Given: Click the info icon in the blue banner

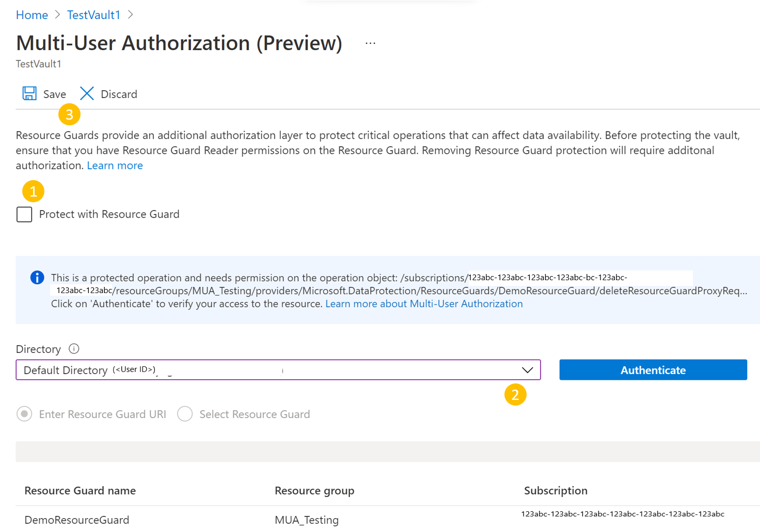Looking at the screenshot, I should (x=37, y=278).
